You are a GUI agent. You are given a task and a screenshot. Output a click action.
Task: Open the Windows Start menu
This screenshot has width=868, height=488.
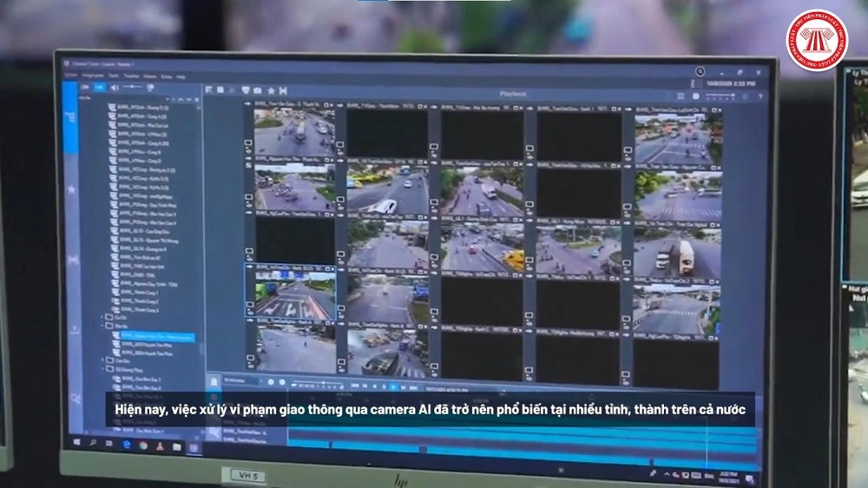coord(77,442)
